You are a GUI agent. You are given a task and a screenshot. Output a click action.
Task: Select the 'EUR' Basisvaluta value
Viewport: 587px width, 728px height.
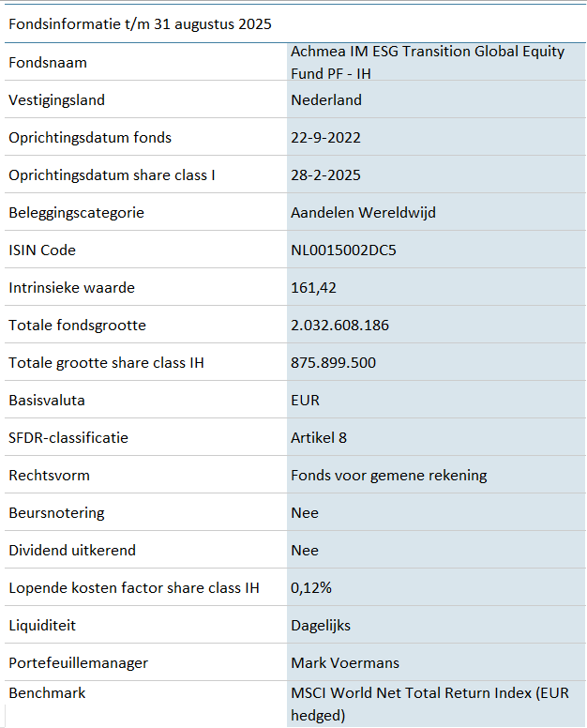tap(306, 401)
